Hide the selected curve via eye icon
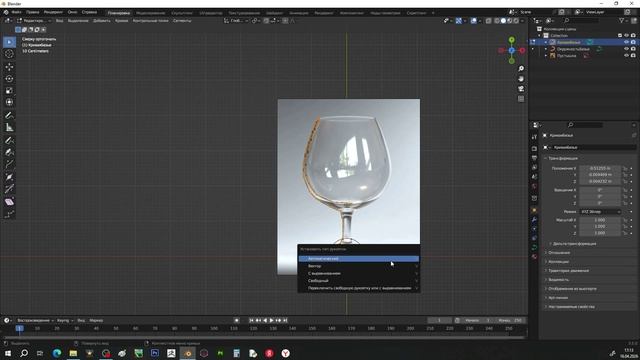 click(627, 42)
